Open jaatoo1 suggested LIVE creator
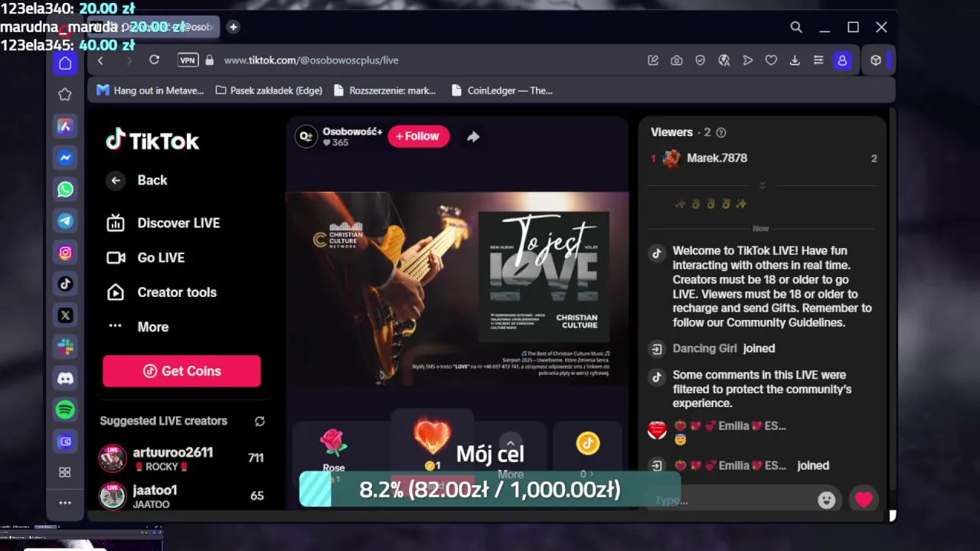 tap(182, 495)
